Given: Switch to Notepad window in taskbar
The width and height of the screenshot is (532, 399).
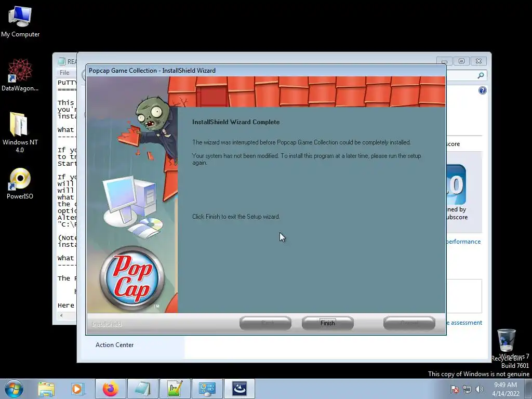Looking at the screenshot, I should [142, 389].
